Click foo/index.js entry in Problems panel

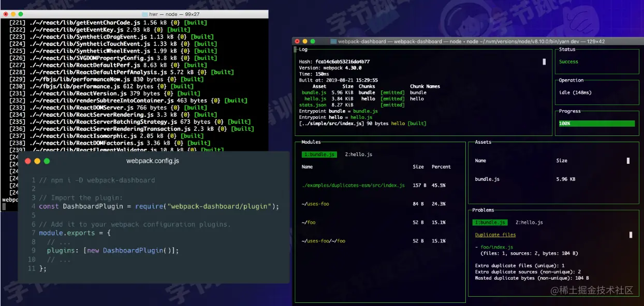pos(494,247)
